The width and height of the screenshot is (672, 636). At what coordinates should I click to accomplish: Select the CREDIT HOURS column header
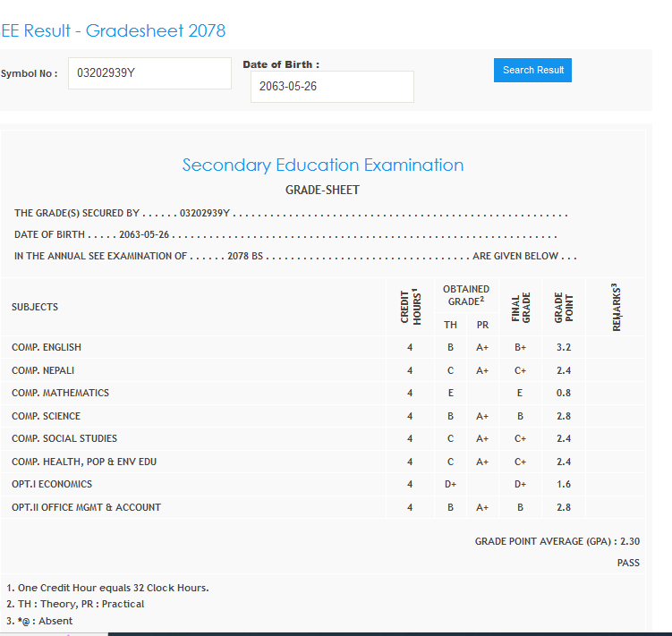point(410,306)
